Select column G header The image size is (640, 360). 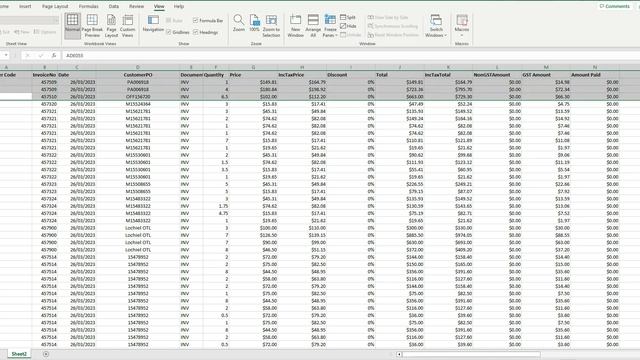(253, 67)
